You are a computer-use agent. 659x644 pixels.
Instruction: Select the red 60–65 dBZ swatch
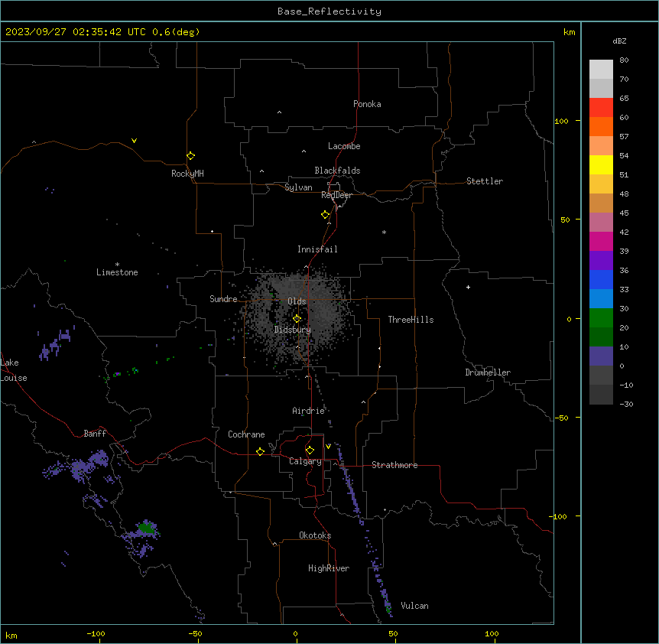[601, 108]
